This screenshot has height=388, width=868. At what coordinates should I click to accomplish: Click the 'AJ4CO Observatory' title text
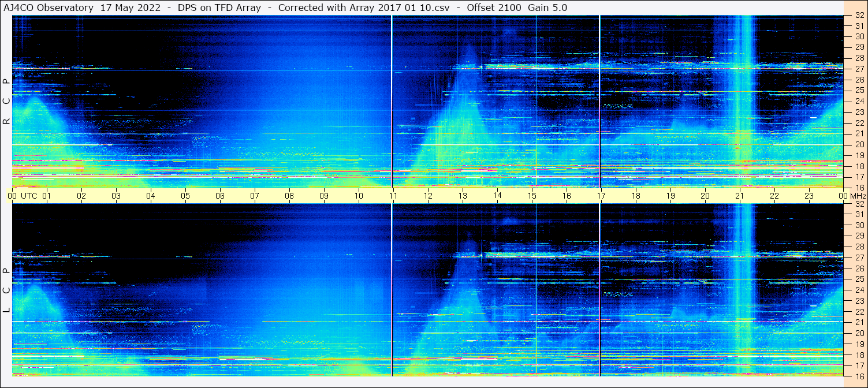(49, 8)
